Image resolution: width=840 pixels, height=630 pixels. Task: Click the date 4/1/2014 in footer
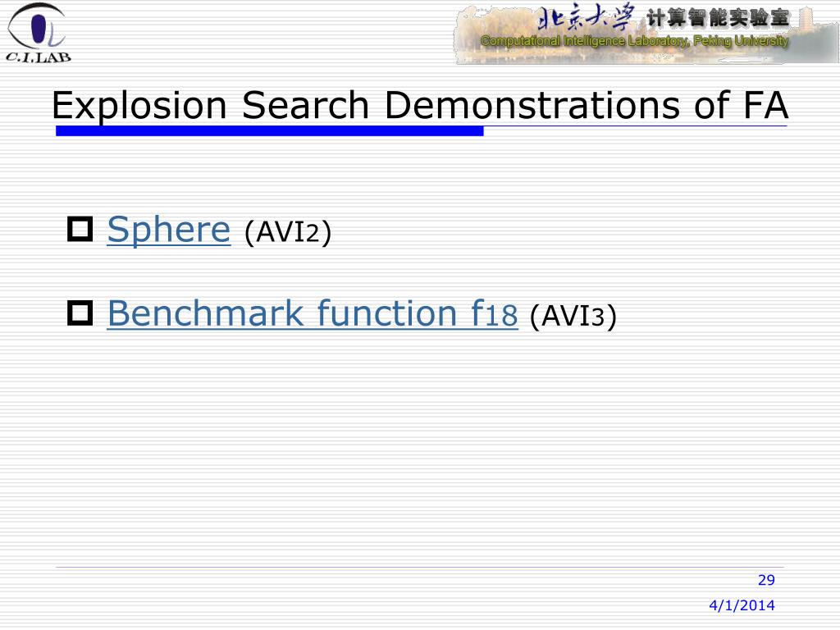(x=742, y=605)
